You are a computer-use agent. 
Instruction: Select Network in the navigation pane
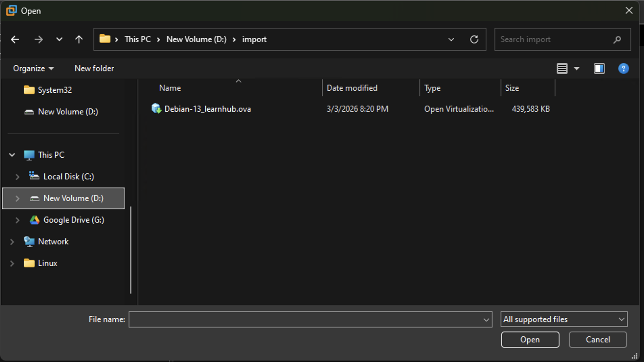[x=53, y=241]
